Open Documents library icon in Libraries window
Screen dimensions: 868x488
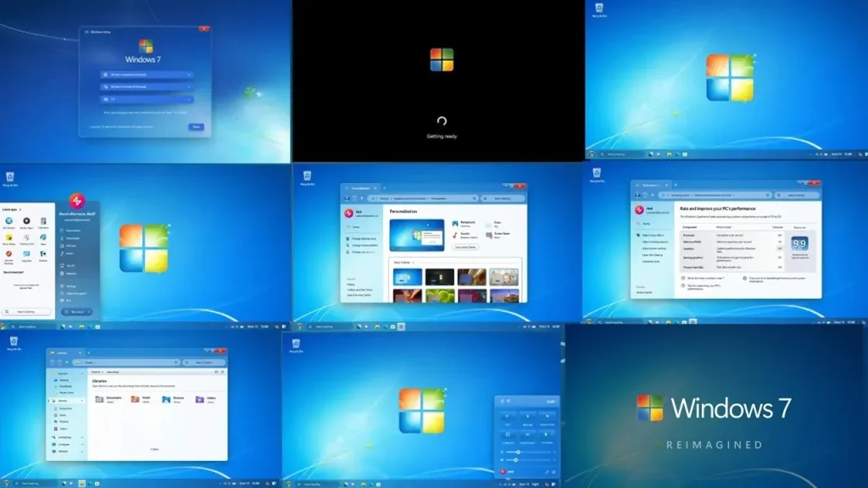(100, 400)
